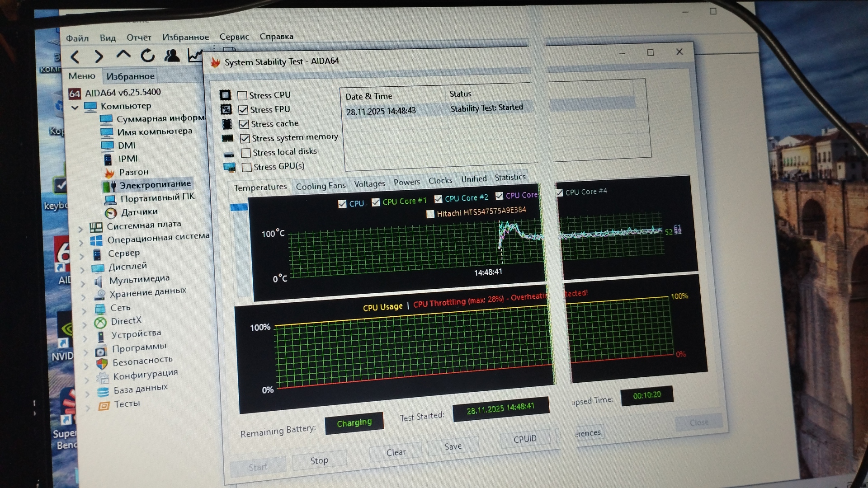This screenshot has height=488, width=868.
Task: Toggle Hitachi HTS547575A9E384 graph checkbox
Action: pos(430,214)
